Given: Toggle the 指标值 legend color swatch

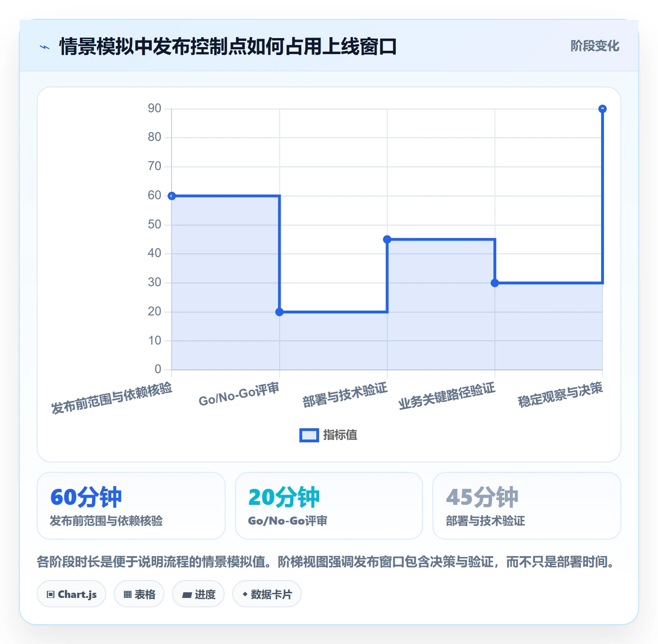Looking at the screenshot, I should 309,435.
